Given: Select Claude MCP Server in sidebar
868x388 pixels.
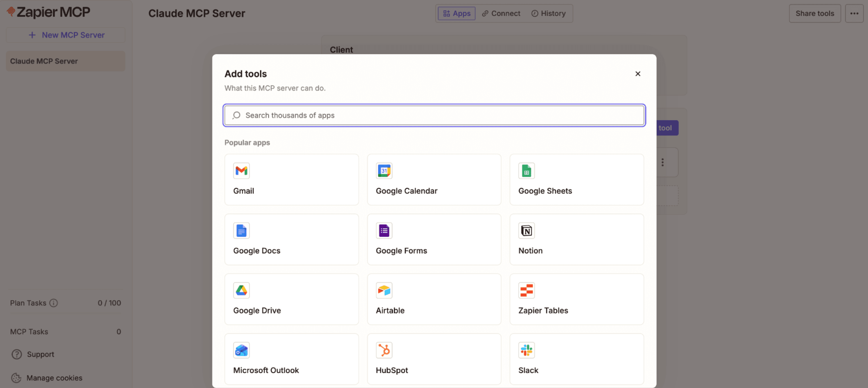Looking at the screenshot, I should (66, 61).
